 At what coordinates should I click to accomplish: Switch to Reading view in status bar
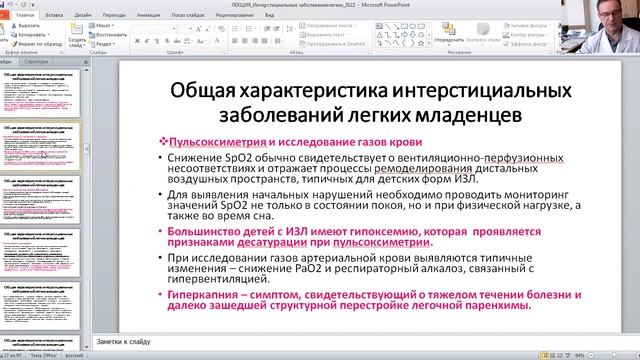pyautogui.click(x=560, y=356)
